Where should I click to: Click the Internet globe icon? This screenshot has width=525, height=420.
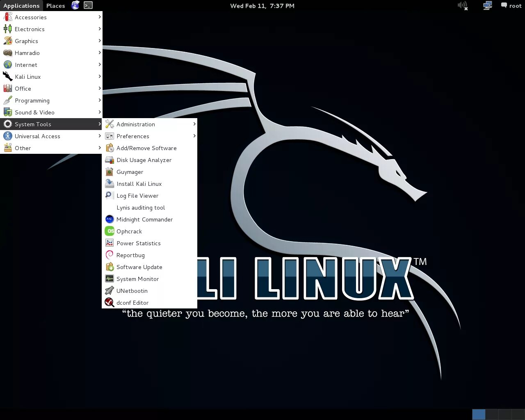pos(8,65)
